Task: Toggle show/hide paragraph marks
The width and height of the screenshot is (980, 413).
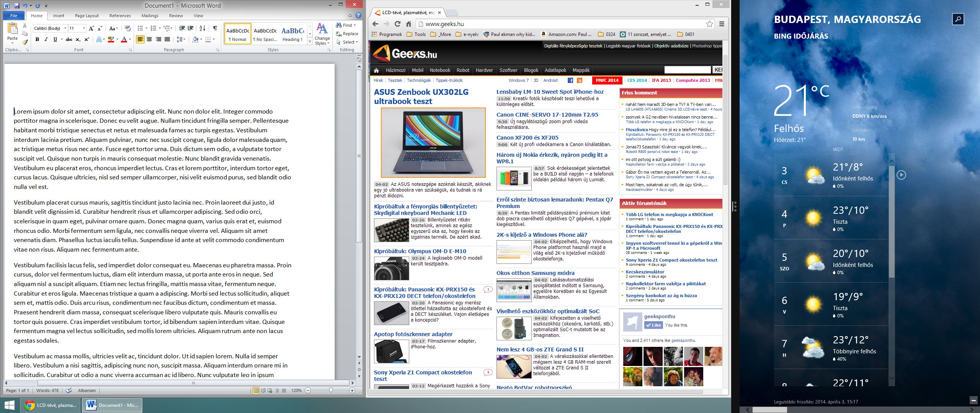Action: (215, 28)
